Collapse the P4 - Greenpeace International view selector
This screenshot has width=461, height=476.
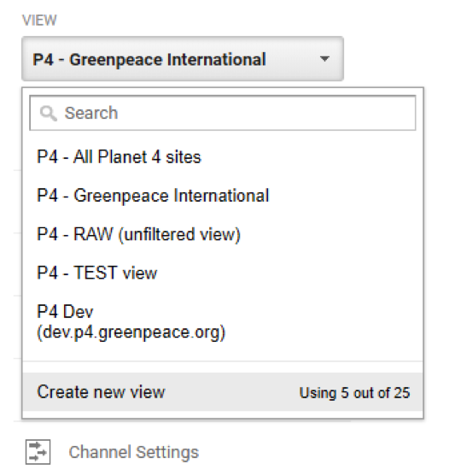pyautogui.click(x=183, y=59)
